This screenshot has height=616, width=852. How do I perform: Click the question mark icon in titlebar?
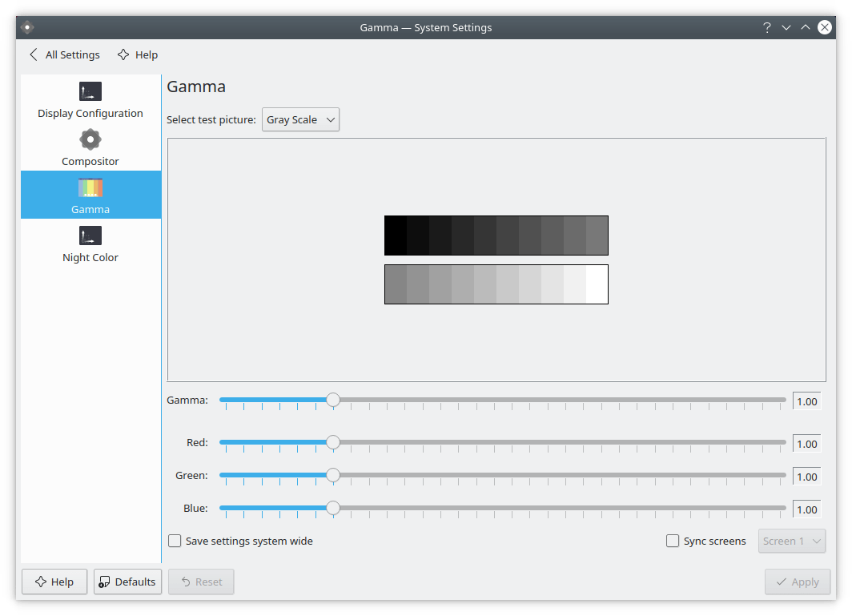click(x=766, y=26)
